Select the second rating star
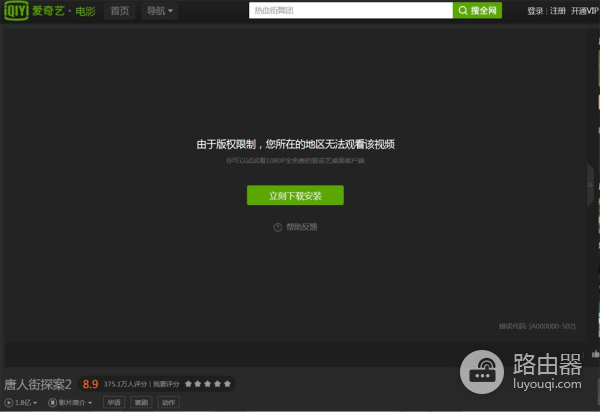600x412 pixels. click(198, 384)
